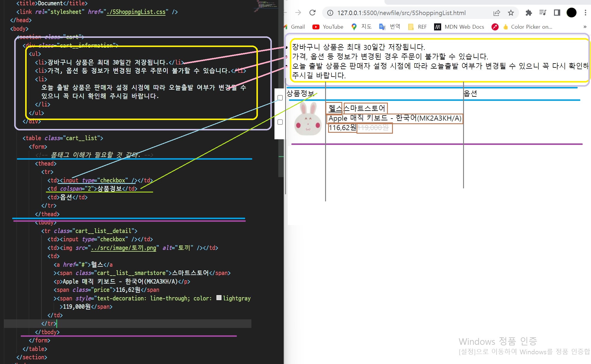
Task: Open the Chrome three-dot menu
Action: click(x=585, y=13)
